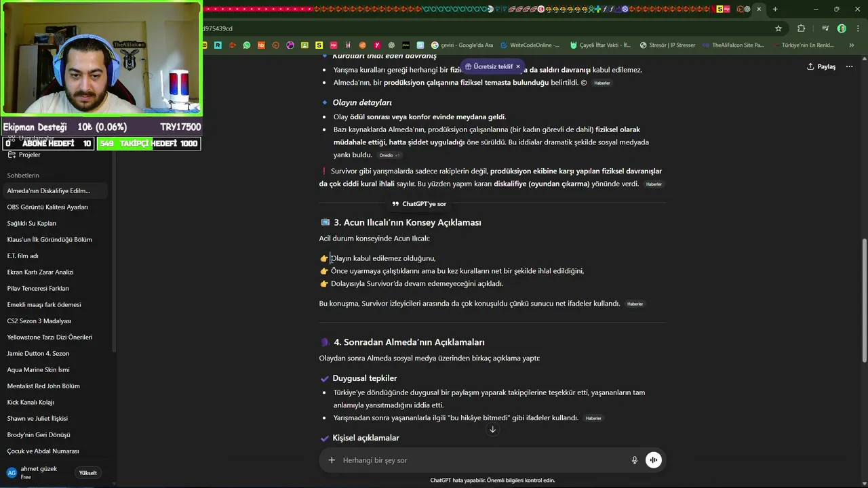
Task: Open the TheAliFalcon Site bookmark
Action: point(733,45)
